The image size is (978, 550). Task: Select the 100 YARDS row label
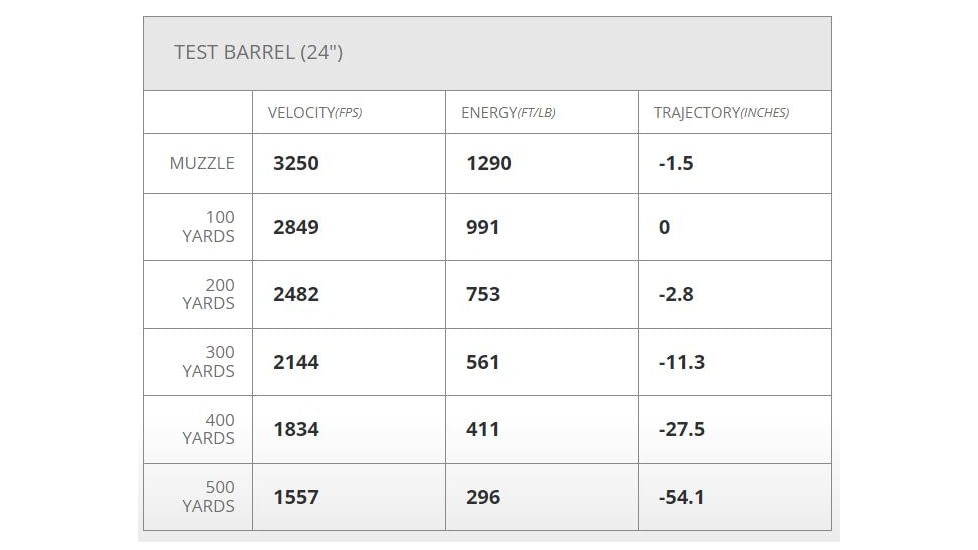click(x=209, y=227)
